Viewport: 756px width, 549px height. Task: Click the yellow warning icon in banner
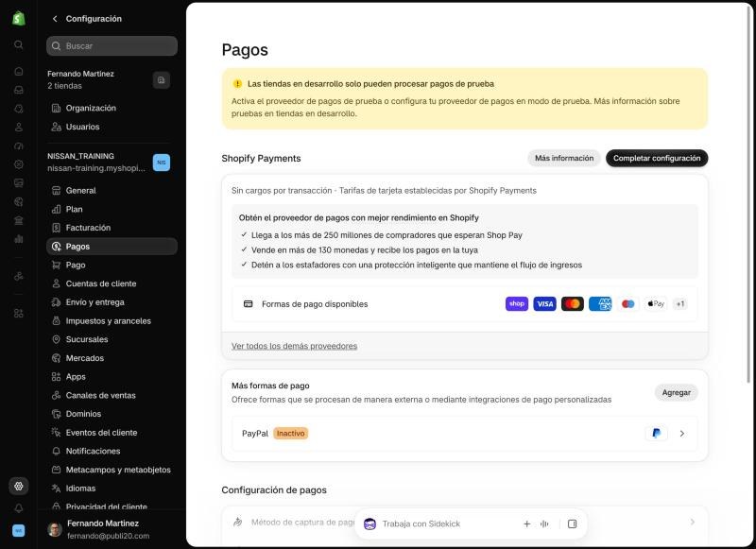[x=237, y=84]
